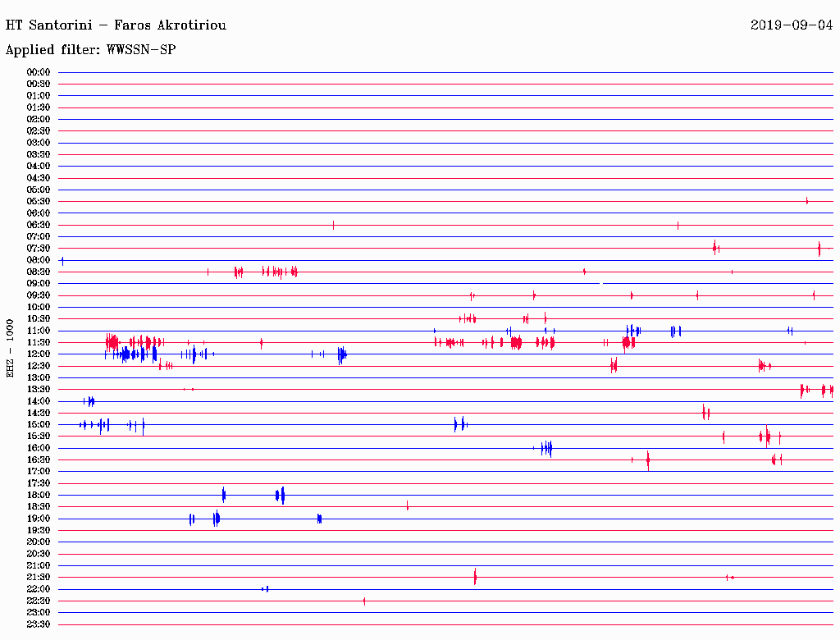Image resolution: width=840 pixels, height=640 pixels.
Task: Select the 13:30 time label
Action: point(39,389)
